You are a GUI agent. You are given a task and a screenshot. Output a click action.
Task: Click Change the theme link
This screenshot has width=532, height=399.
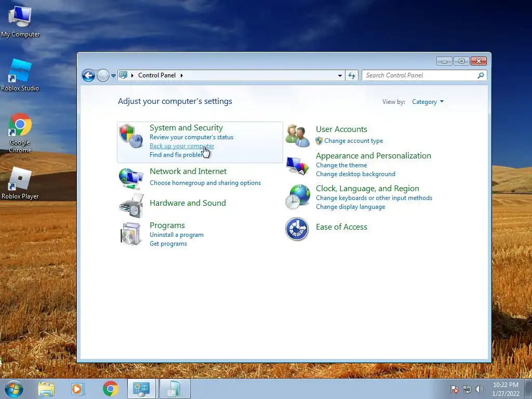pos(341,165)
